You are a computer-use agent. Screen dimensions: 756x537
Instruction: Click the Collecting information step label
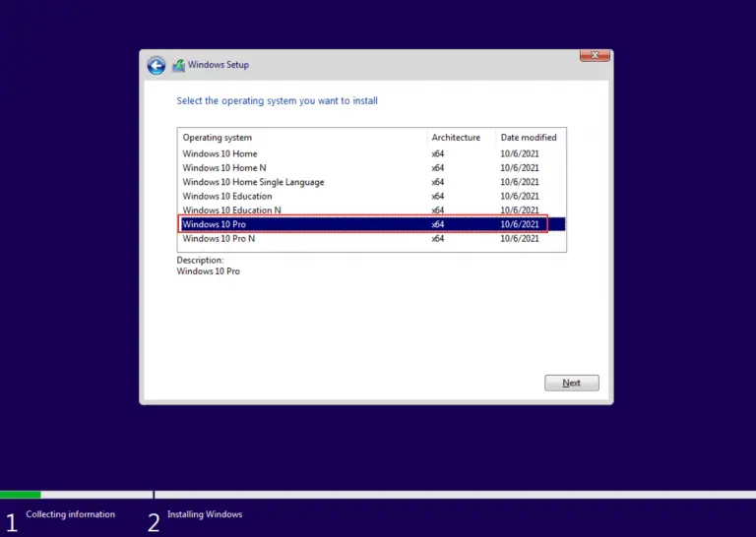71,513
